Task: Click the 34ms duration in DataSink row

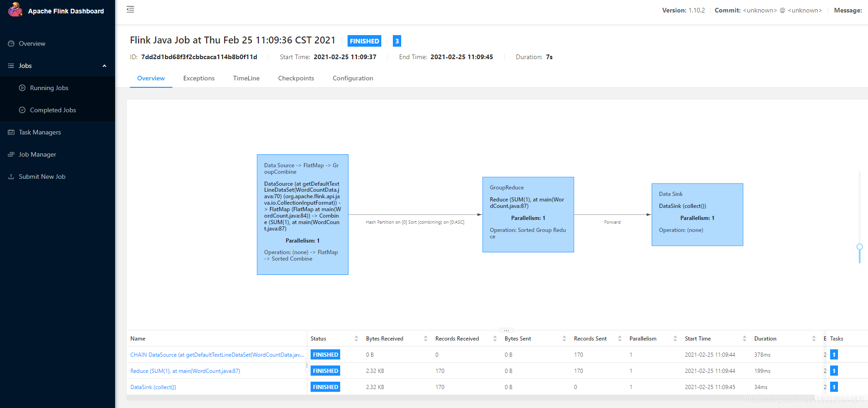Action: coord(761,387)
